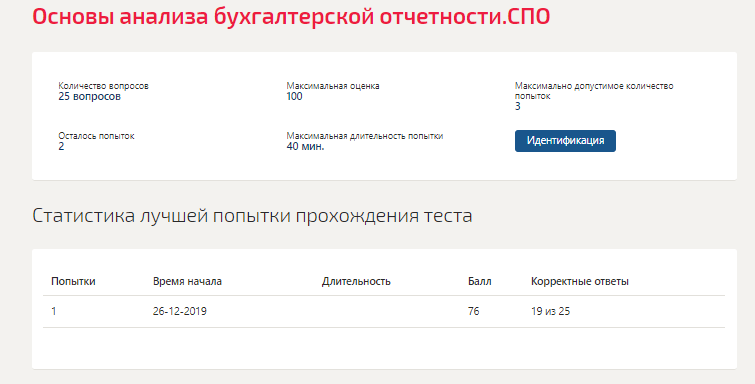The image size is (755, 384).
Task: Click attempt number 1 in the table
Action: pyautogui.click(x=53, y=311)
